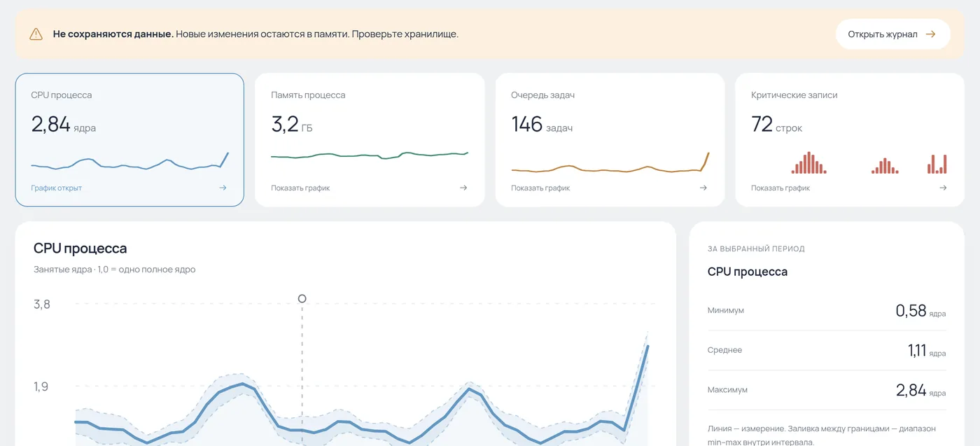Click the green memory sparkline
The image size is (980, 446).
pos(370,155)
